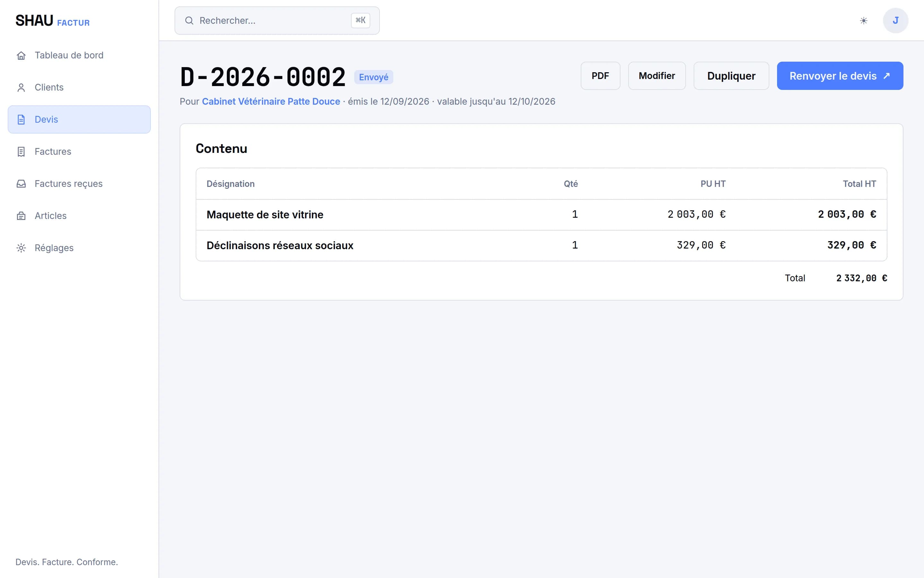Toggle the sun theme icon
This screenshot has width=924, height=578.
(863, 21)
